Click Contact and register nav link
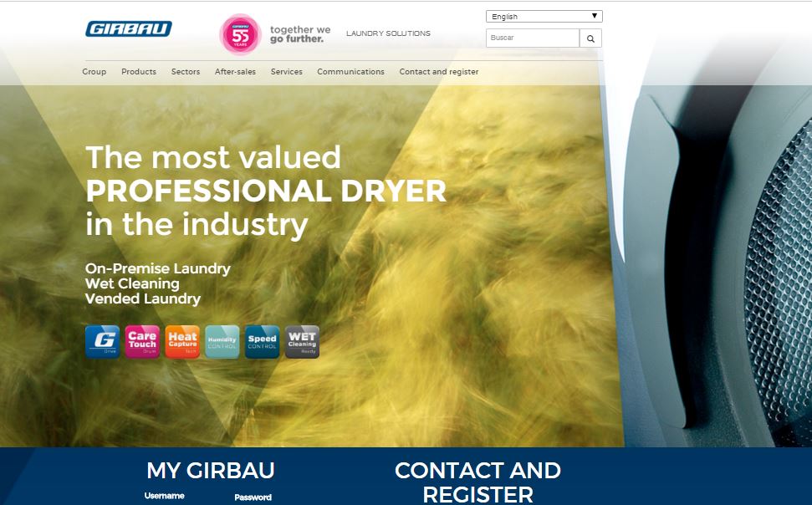Image resolution: width=812 pixels, height=505 pixels. click(x=439, y=72)
